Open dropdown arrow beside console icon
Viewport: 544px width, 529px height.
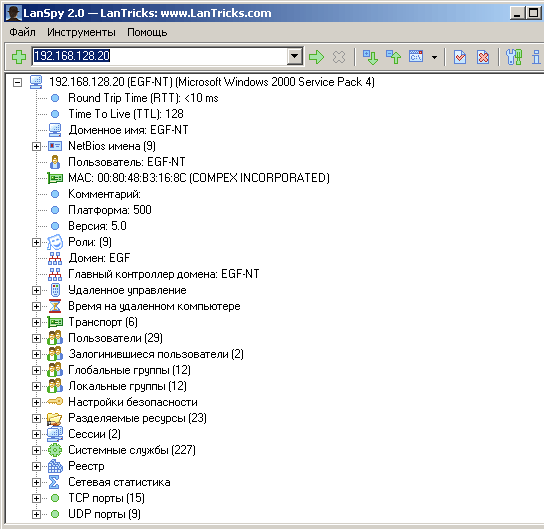click(x=434, y=57)
